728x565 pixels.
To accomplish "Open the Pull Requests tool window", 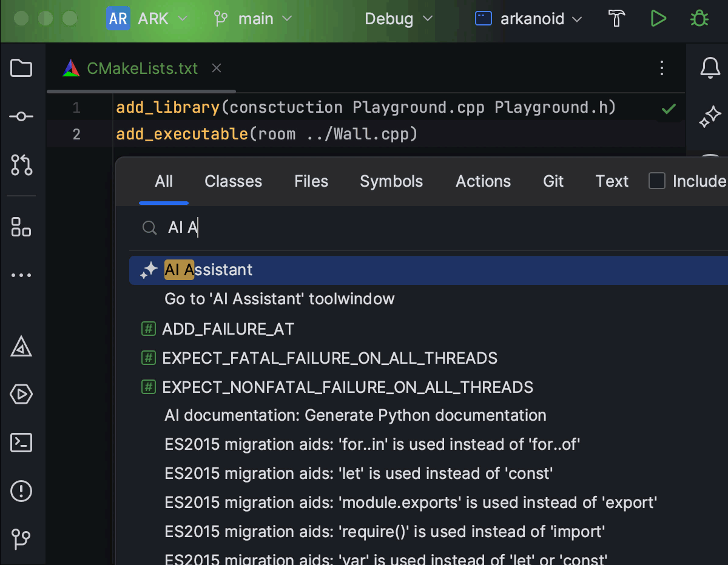I will click(x=21, y=164).
